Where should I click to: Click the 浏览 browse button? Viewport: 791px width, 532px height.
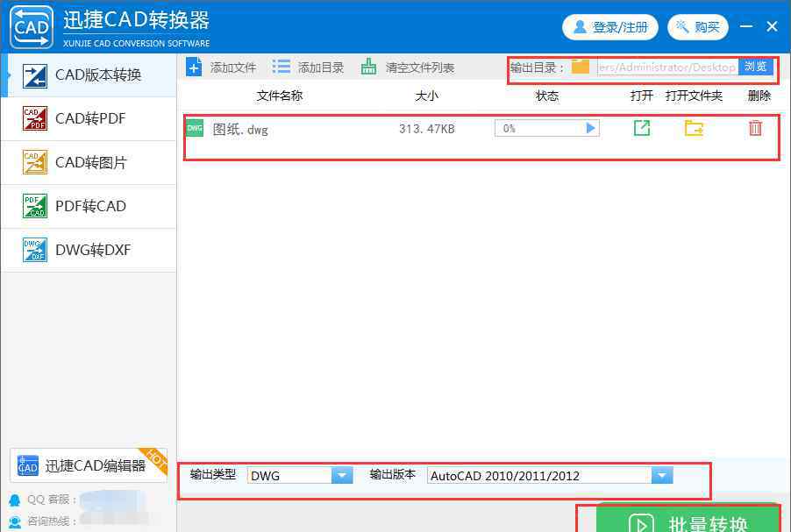(755, 67)
